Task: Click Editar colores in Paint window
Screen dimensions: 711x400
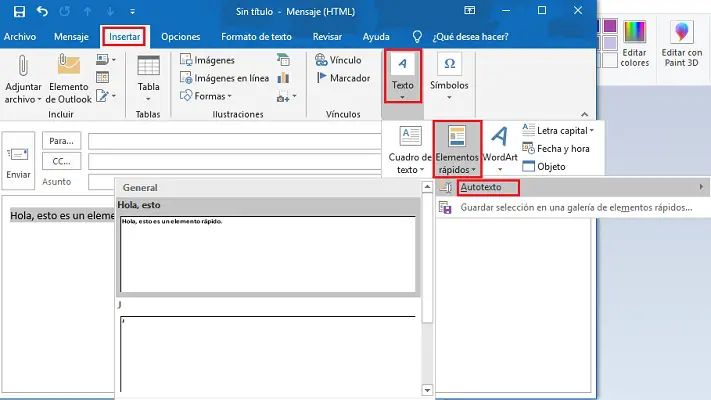Action: click(x=634, y=44)
